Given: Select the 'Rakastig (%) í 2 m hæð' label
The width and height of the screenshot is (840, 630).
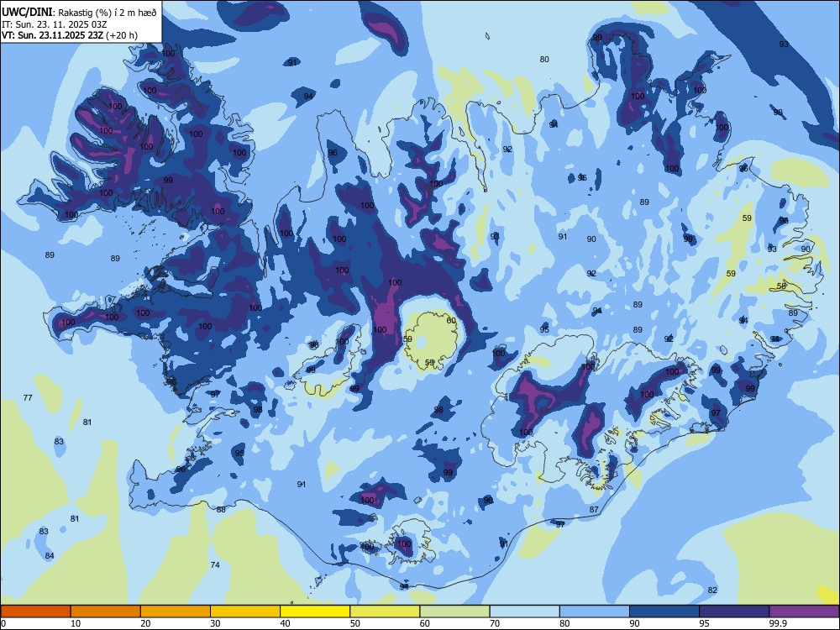Looking at the screenshot, I should click(108, 13).
